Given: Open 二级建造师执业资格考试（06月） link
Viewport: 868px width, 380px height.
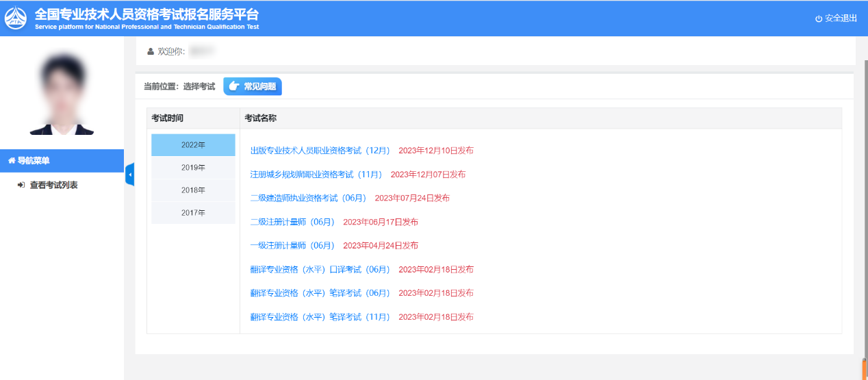Looking at the screenshot, I should point(308,198).
